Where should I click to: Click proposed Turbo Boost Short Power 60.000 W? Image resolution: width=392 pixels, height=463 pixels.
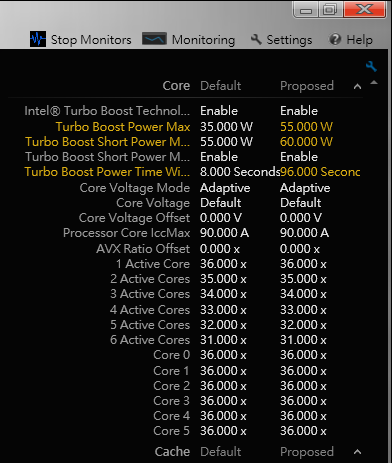tap(306, 142)
